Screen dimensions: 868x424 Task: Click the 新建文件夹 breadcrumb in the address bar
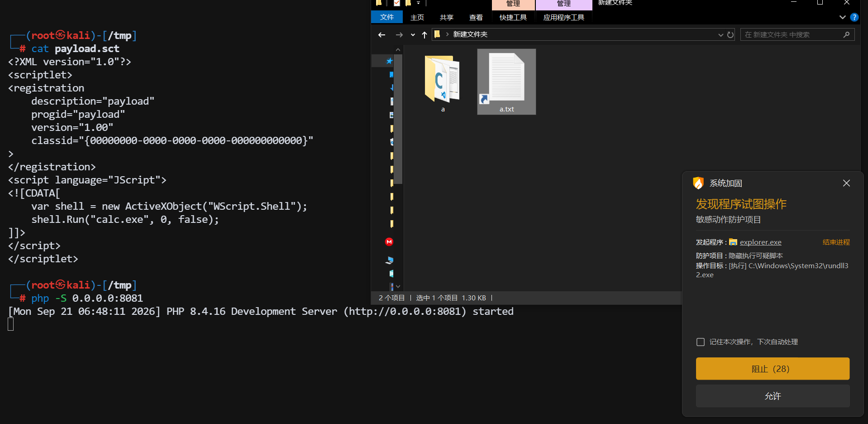[470, 34]
